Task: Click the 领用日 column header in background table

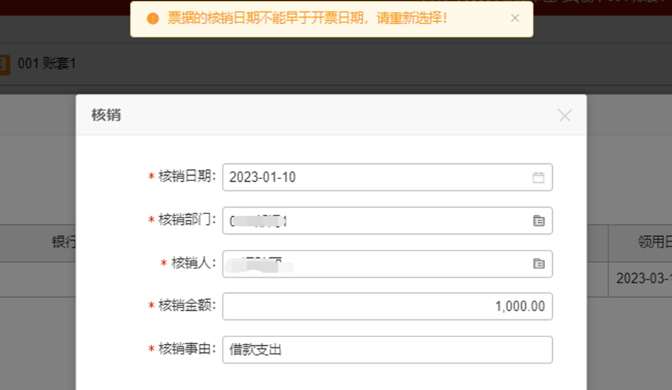Action: (x=655, y=242)
